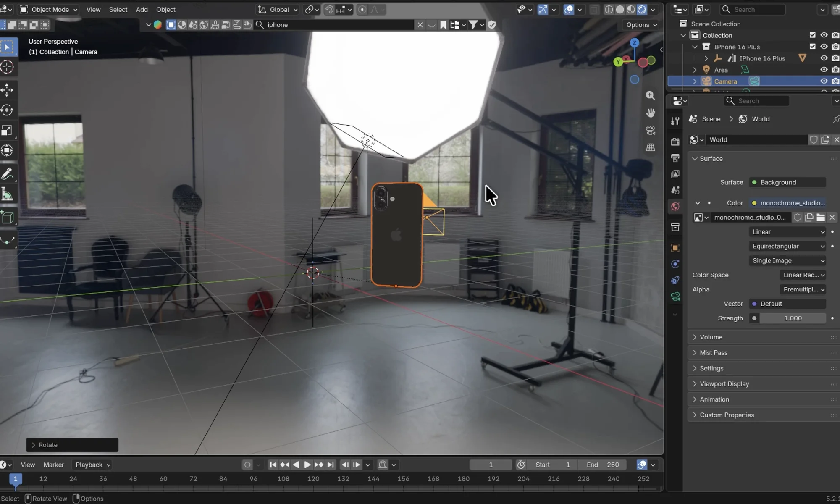Open the Select menu
The height and width of the screenshot is (504, 840).
(x=118, y=10)
